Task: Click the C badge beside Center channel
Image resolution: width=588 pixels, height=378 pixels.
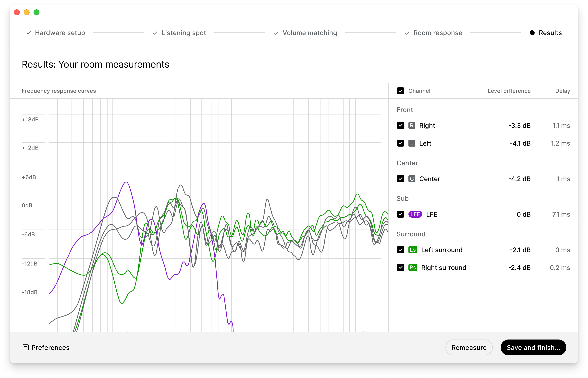Action: (412, 179)
